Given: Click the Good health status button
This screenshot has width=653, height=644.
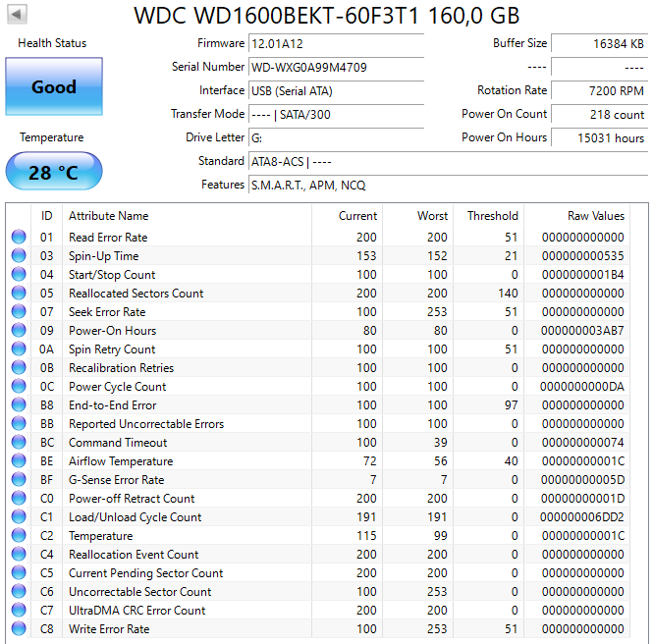Looking at the screenshot, I should [53, 86].
